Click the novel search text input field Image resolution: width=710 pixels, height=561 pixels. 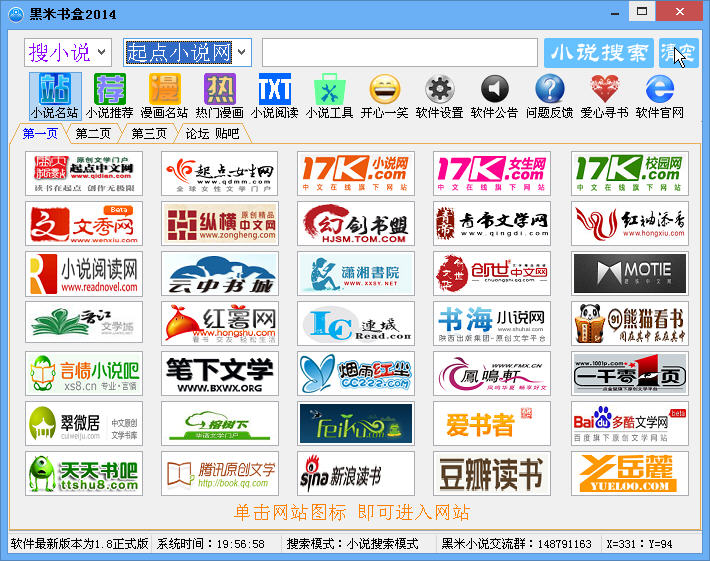click(x=400, y=52)
